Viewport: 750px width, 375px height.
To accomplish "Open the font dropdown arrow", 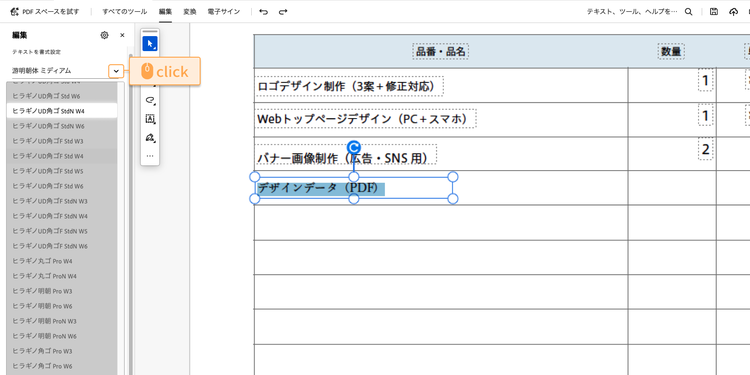I will 115,71.
